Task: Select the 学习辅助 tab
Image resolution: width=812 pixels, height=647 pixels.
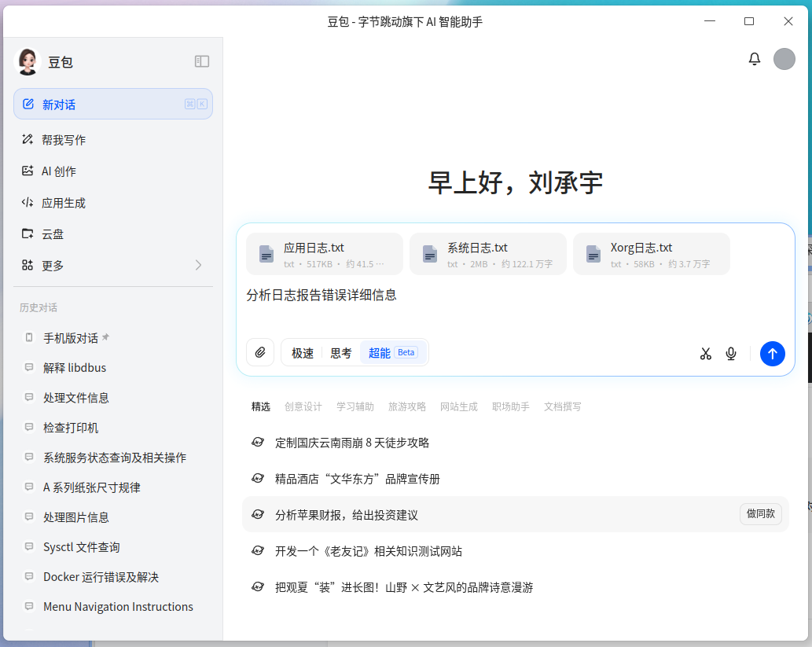Action: pos(355,406)
